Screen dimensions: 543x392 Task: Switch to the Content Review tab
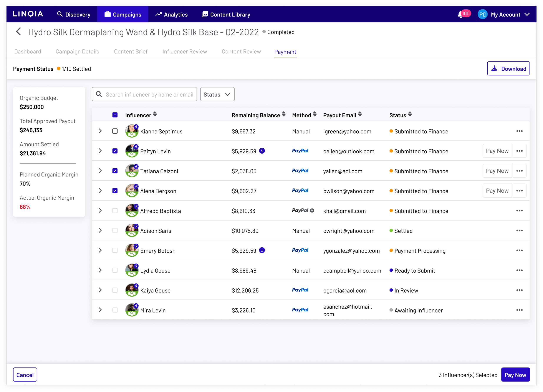(241, 51)
